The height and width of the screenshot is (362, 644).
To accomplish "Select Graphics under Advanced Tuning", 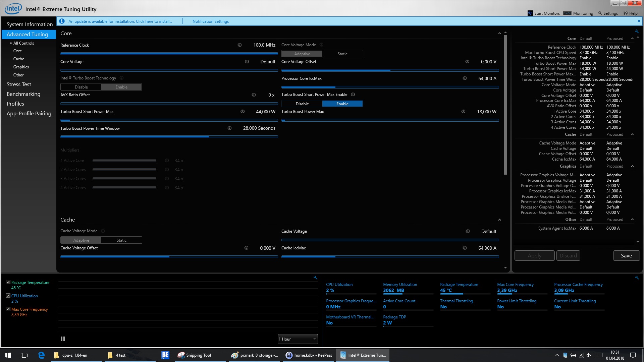I will [x=21, y=67].
